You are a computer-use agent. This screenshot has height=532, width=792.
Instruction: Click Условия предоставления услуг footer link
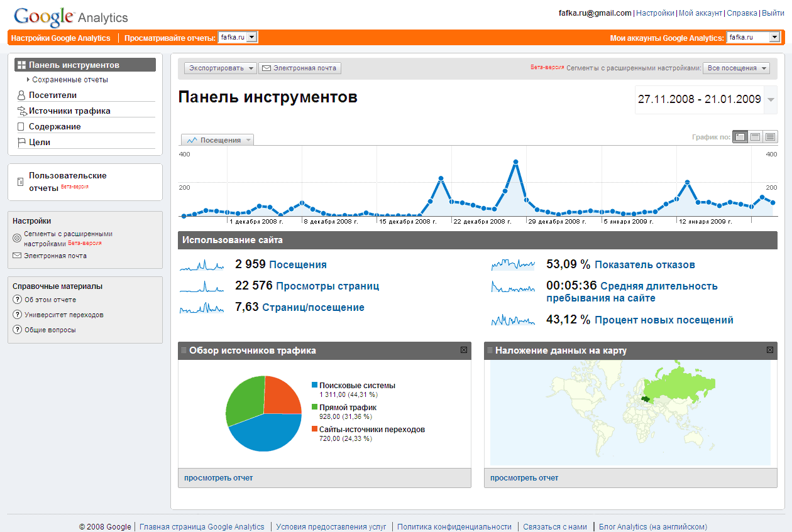(x=331, y=527)
